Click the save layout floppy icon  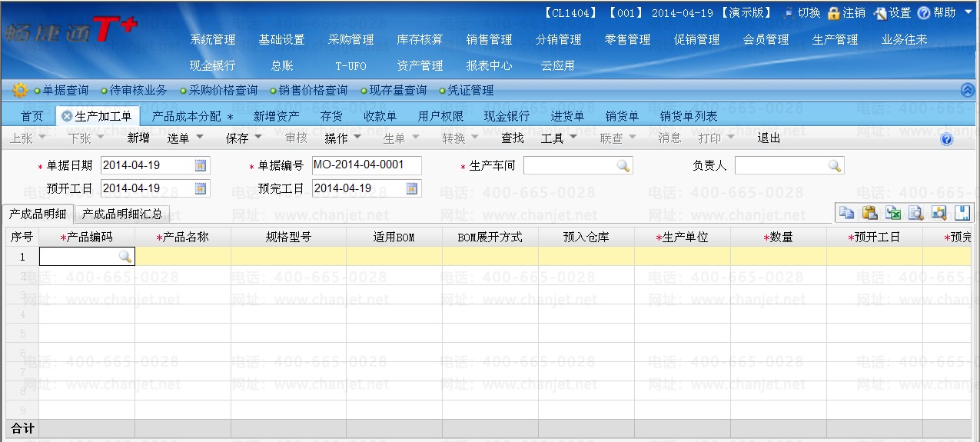click(x=962, y=213)
